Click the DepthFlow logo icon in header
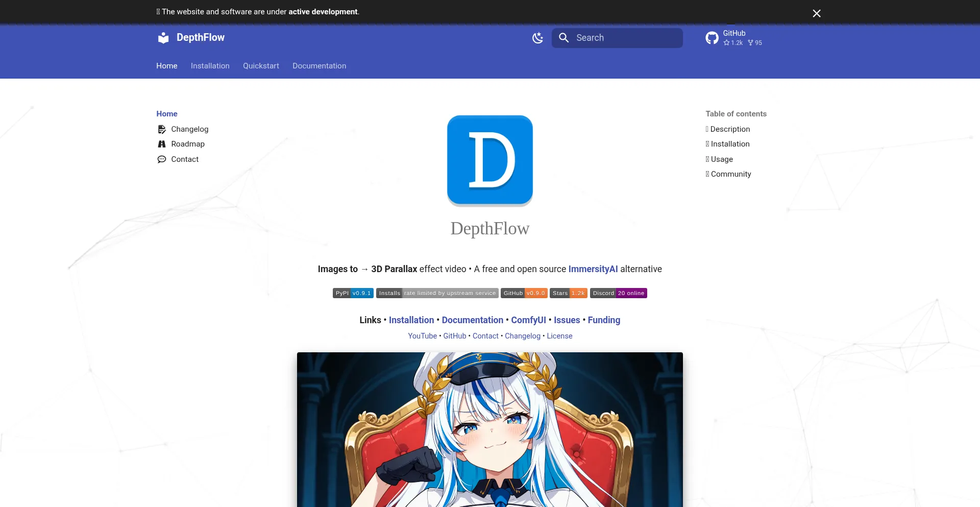Viewport: 980px width, 507px height. click(163, 38)
